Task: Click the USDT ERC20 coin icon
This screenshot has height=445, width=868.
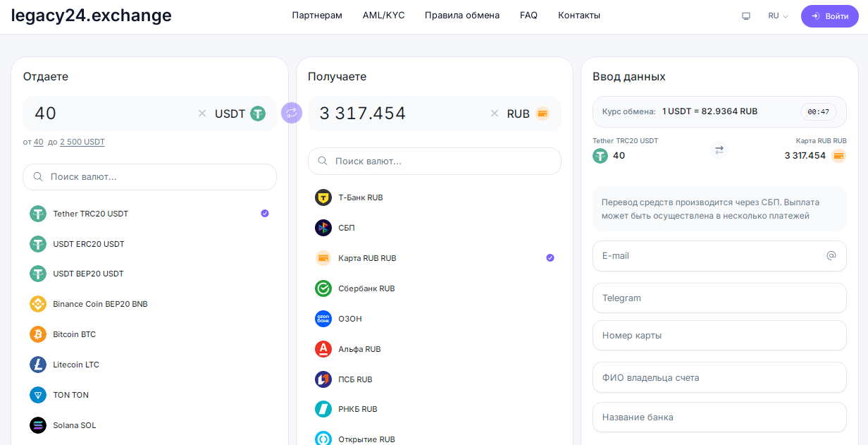Action: point(38,244)
